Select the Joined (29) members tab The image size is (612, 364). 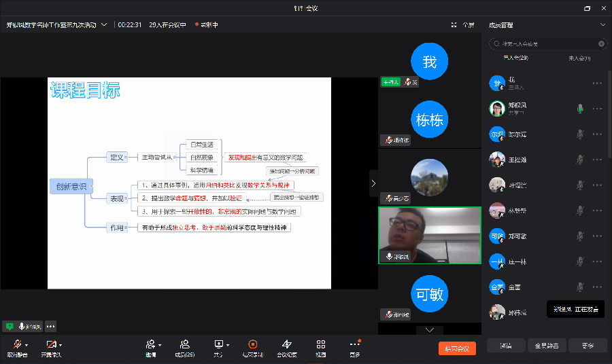[x=515, y=58]
